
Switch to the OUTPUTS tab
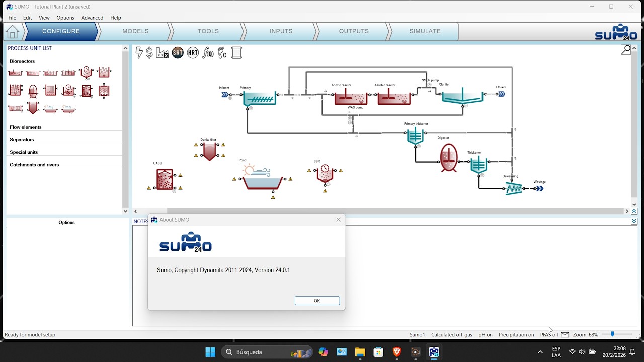[x=354, y=31]
